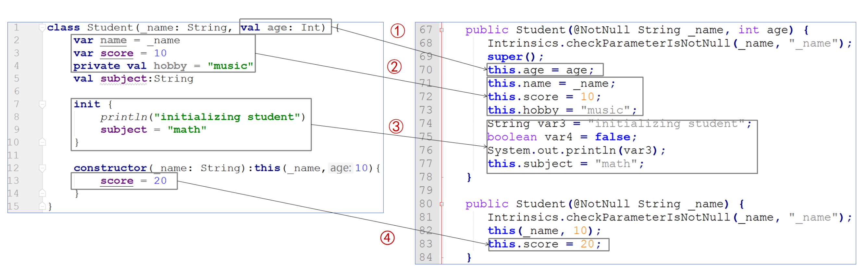Click the fold end marker on line 10
868x279 pixels.
pyautogui.click(x=42, y=142)
